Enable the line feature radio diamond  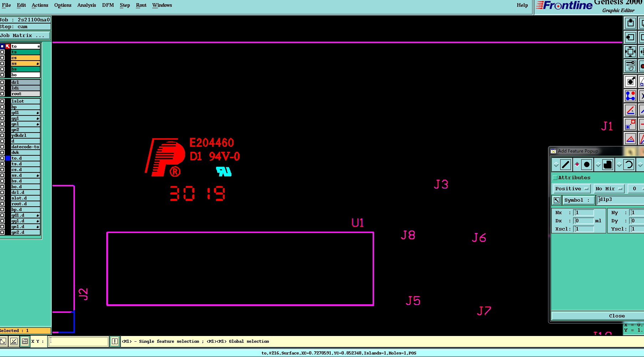click(556, 165)
